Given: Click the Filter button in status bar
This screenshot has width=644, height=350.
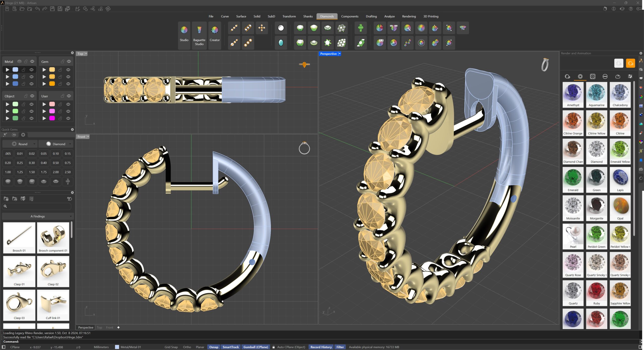Looking at the screenshot, I should 340,347.
